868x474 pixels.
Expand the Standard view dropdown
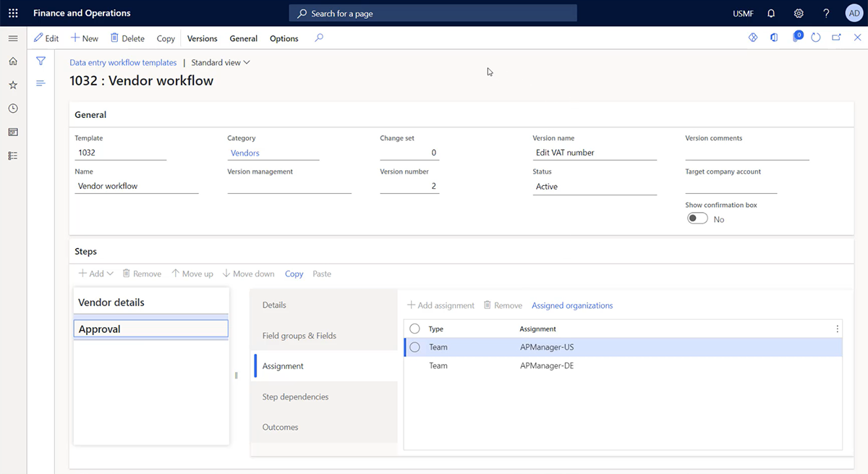point(221,62)
